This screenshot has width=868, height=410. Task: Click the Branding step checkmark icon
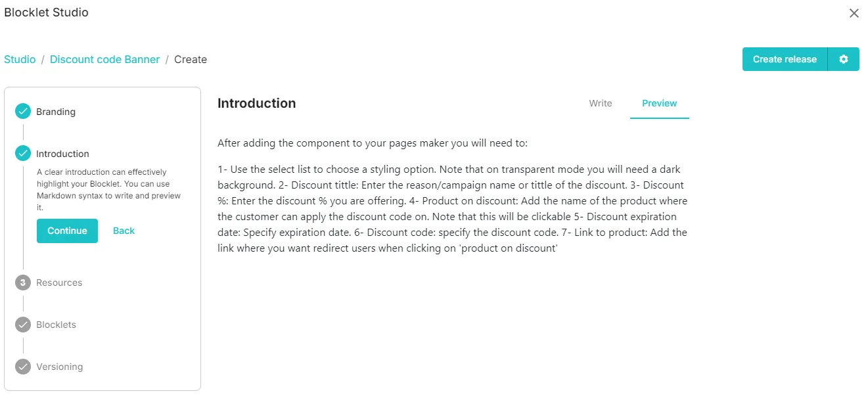click(23, 111)
